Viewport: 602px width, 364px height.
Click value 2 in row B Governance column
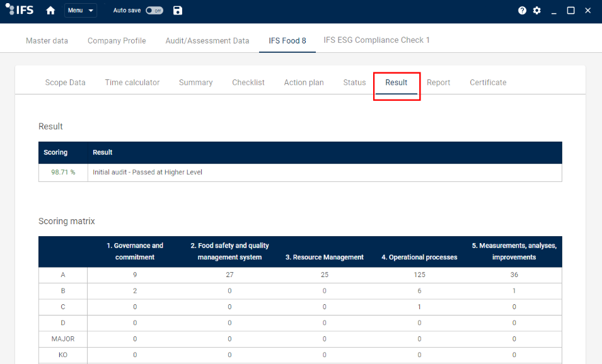(135, 291)
